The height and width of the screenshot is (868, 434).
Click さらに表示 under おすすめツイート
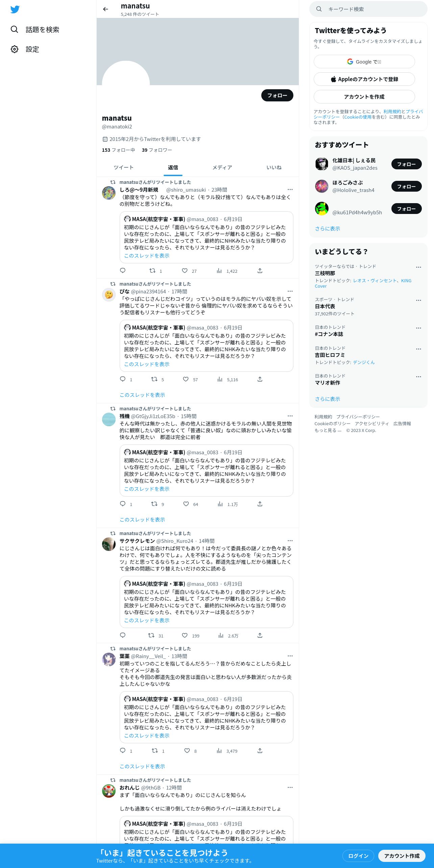[328, 228]
